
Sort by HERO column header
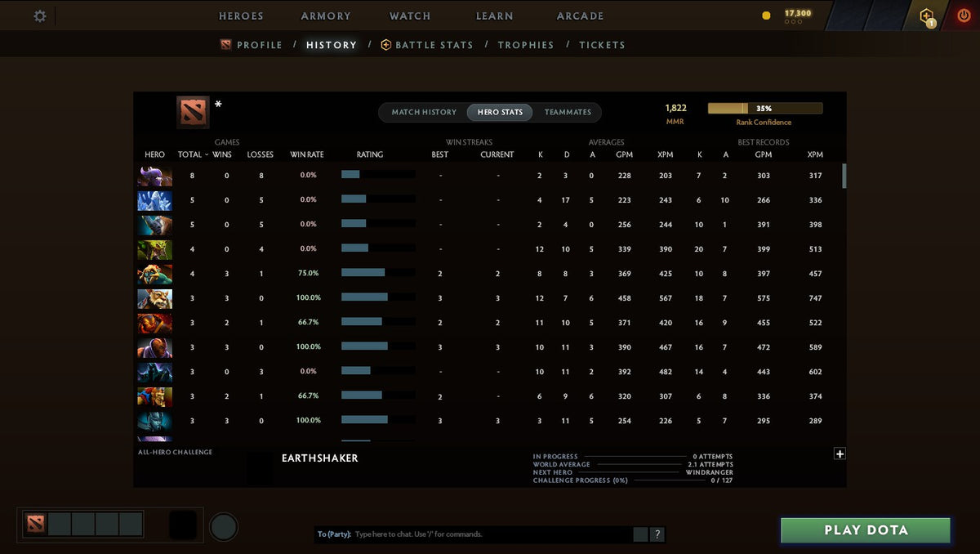[154, 154]
